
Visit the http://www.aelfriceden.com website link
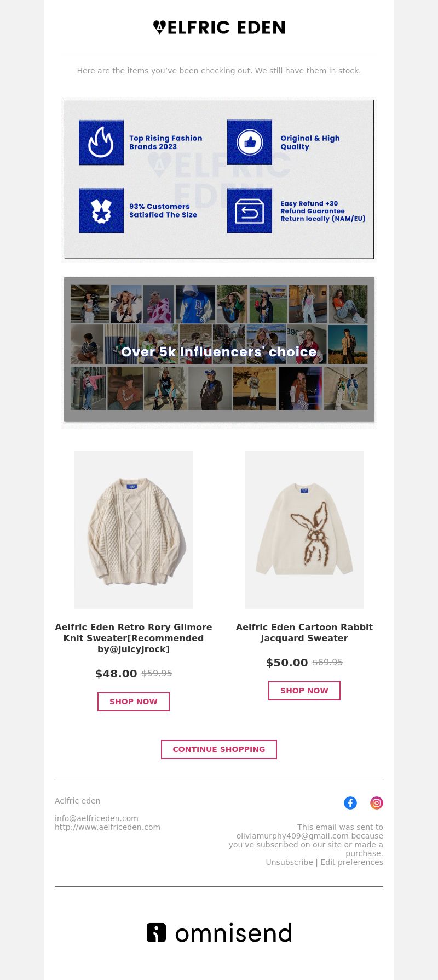pyautogui.click(x=107, y=827)
